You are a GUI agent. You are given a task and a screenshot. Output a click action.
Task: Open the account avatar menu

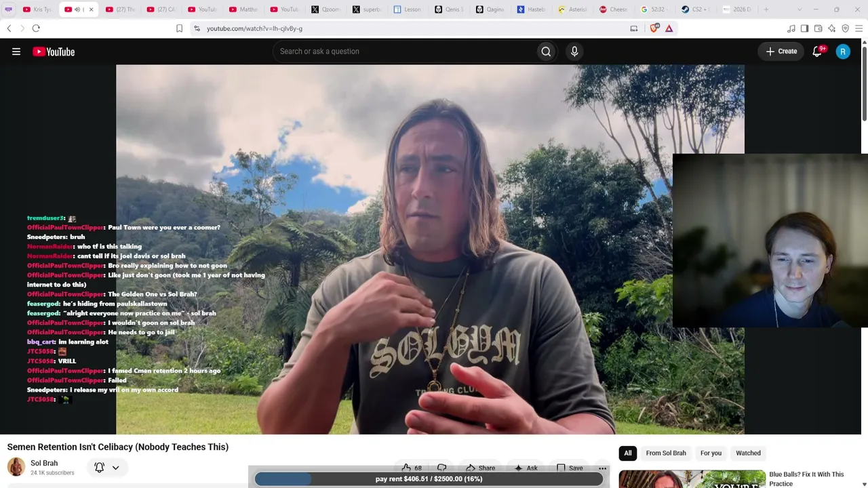pos(843,52)
